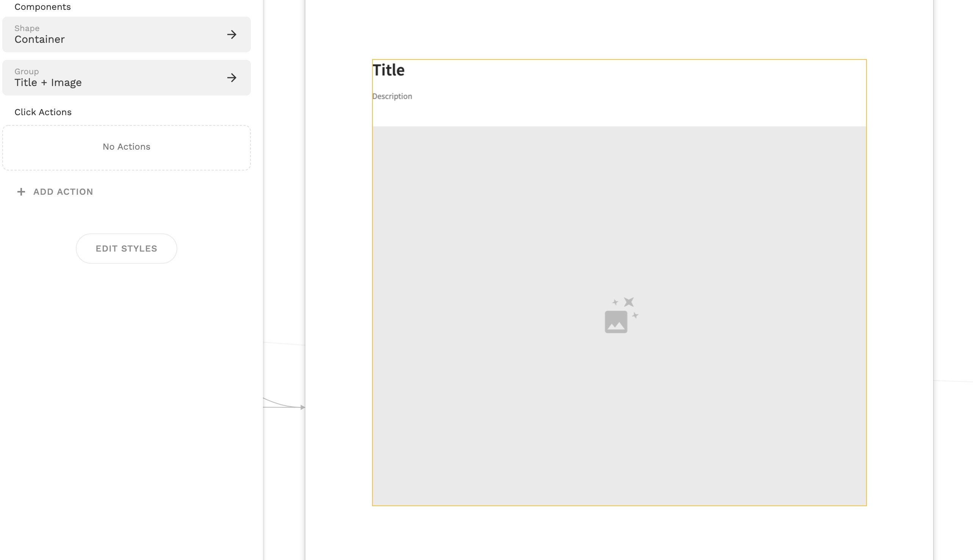Click the "Group" type label on the card
Viewport: 973px width, 560px height.
[27, 72]
